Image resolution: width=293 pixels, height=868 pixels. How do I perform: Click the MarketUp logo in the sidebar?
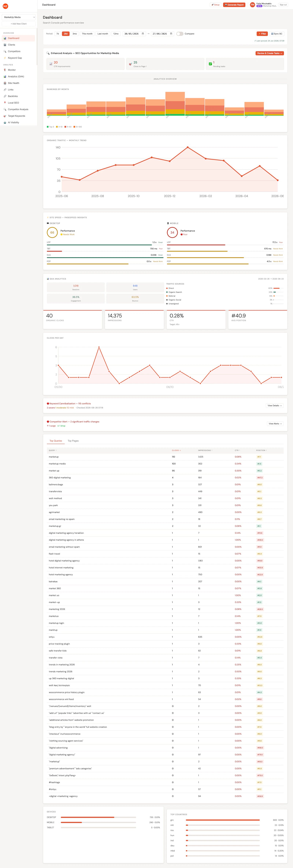[x=5, y=6]
